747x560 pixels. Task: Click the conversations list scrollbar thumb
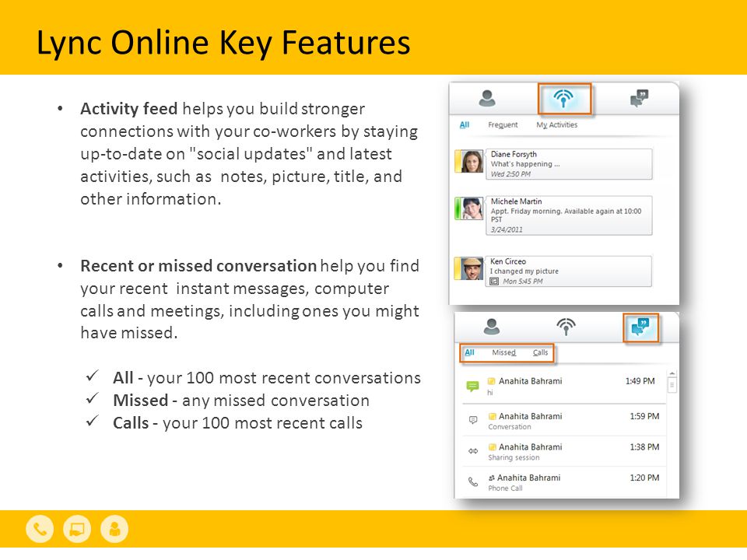coord(672,385)
